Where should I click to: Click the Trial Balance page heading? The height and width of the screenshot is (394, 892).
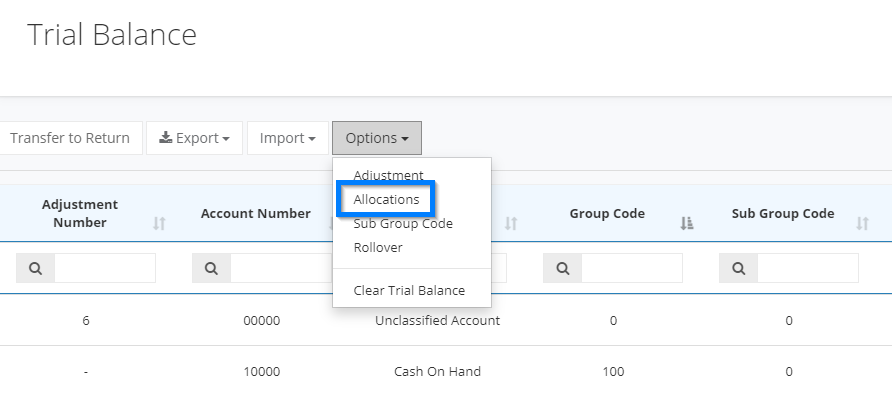[x=112, y=34]
